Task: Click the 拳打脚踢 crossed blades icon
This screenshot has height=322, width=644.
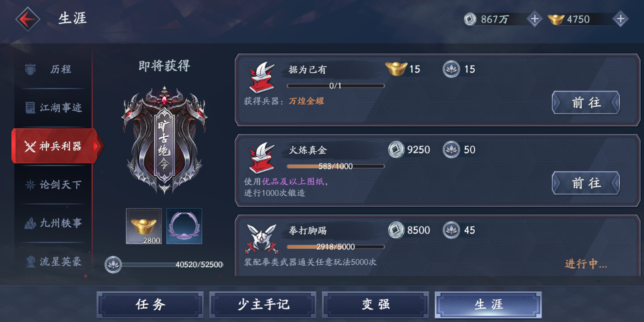Action: (261, 238)
